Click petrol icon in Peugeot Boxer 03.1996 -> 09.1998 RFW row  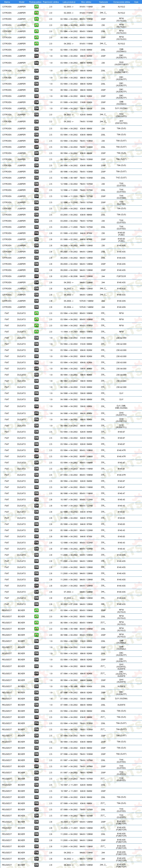coord(36,629)
